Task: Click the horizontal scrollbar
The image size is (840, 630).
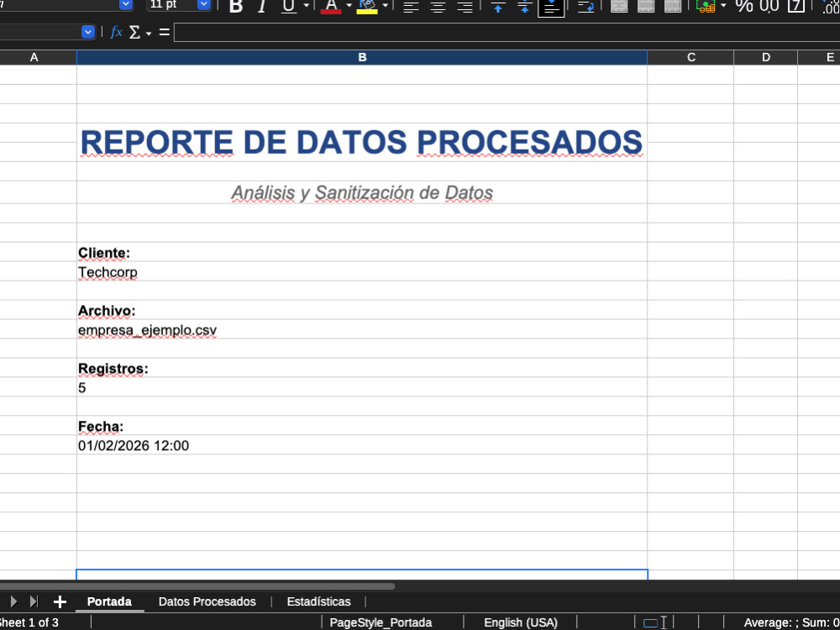Action: [x=197, y=586]
